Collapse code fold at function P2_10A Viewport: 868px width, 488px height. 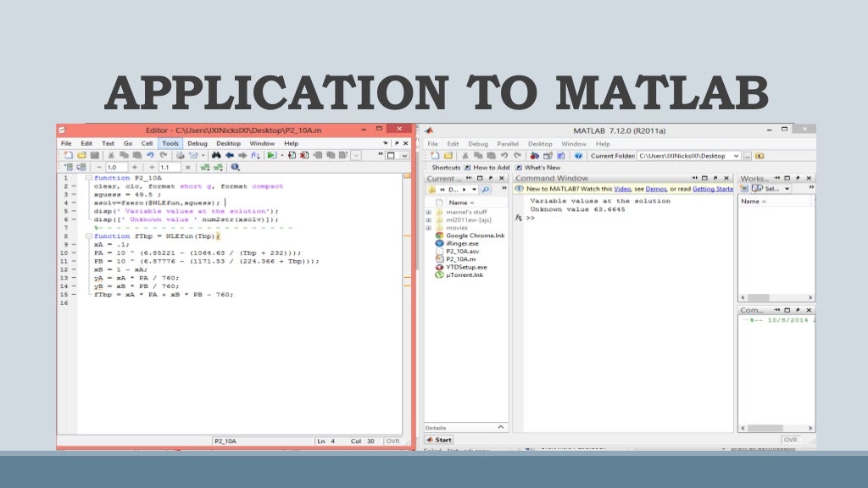coord(88,178)
